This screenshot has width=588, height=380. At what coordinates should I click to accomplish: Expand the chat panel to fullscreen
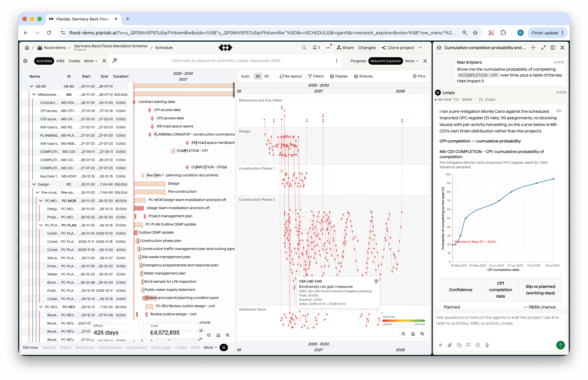[x=543, y=48]
